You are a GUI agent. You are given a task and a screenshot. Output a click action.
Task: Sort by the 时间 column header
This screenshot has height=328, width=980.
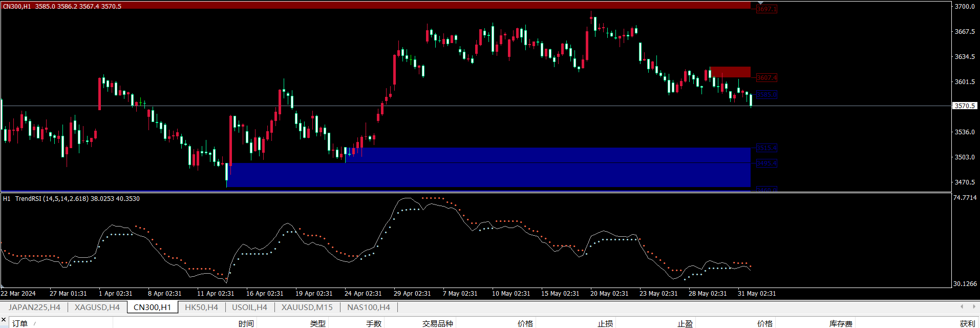(246, 323)
